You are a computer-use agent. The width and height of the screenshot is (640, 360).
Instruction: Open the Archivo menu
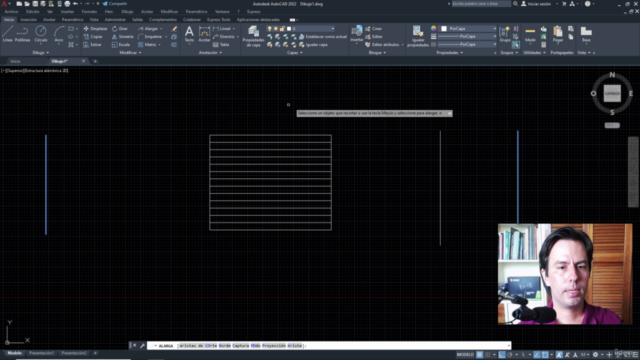click(x=11, y=11)
